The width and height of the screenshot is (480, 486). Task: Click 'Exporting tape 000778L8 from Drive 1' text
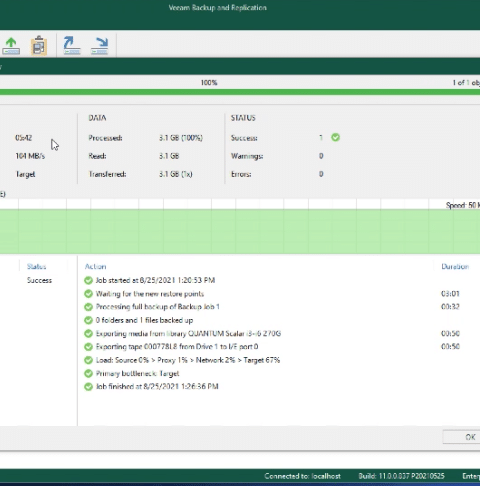(177, 347)
